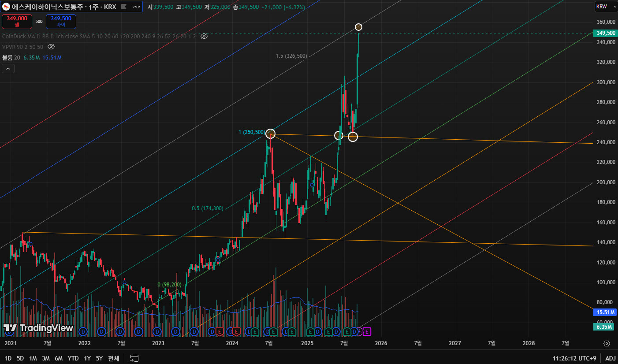Click the 349,000 sell button
Screen dimensions: 618x364
coord(17,21)
